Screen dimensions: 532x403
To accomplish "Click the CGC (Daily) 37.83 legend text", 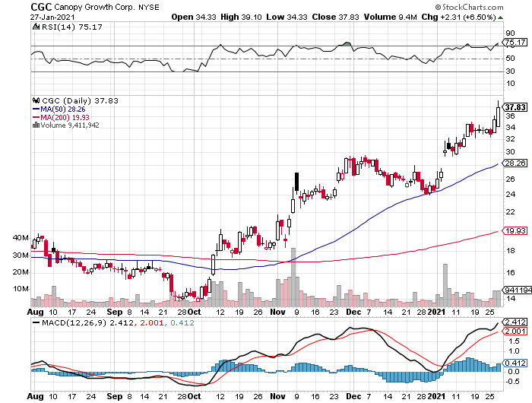I will pyautogui.click(x=80, y=100).
